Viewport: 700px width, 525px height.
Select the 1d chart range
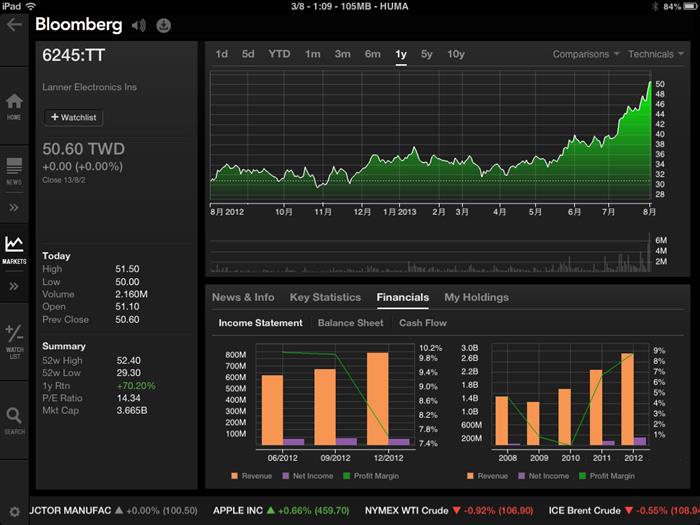pyautogui.click(x=222, y=54)
